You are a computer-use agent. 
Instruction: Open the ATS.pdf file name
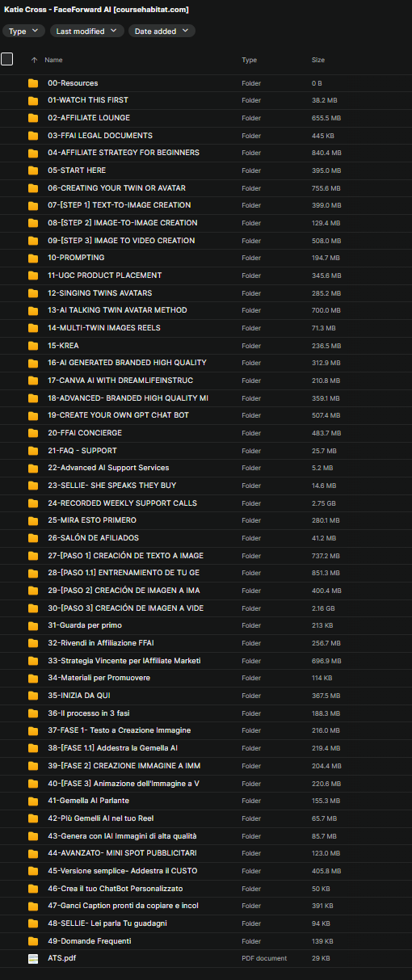pos(61,958)
